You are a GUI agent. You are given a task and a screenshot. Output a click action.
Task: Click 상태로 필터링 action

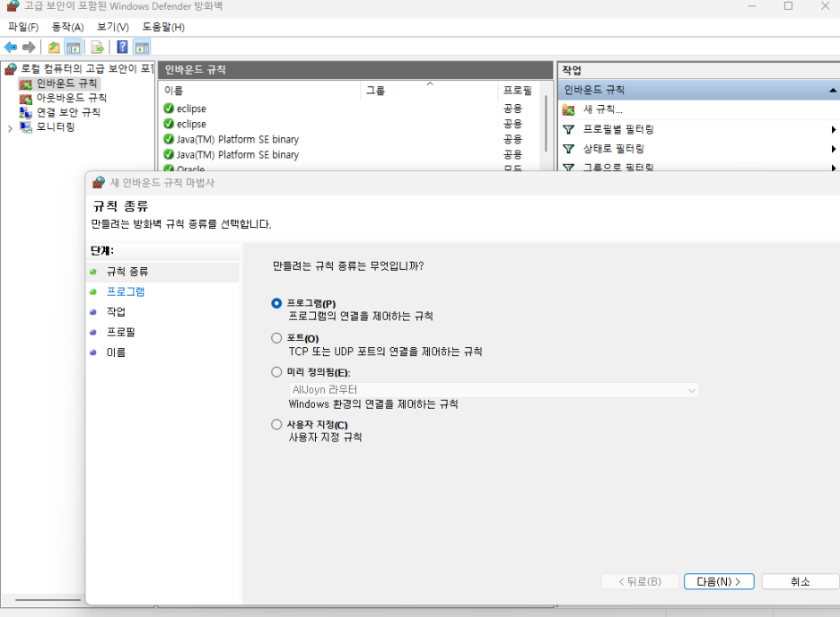613,148
